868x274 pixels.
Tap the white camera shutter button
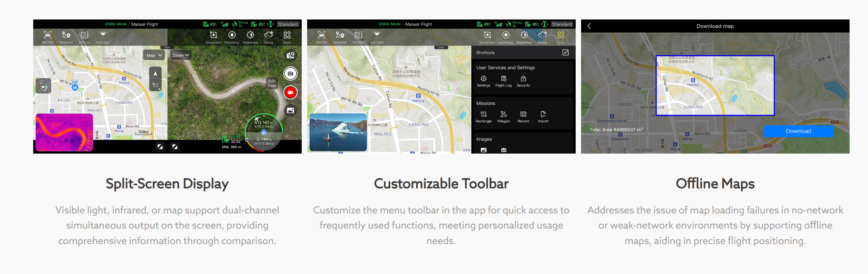coord(290,74)
